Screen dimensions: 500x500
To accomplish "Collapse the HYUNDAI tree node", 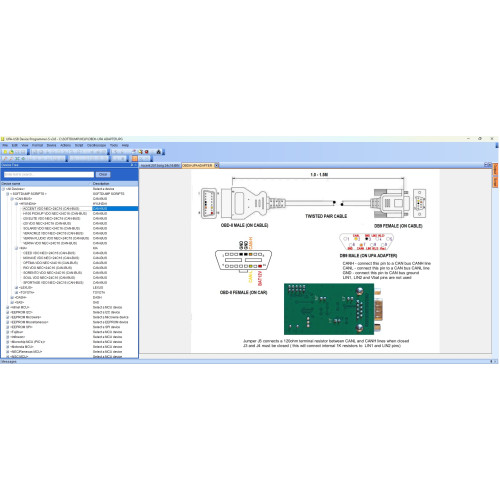I will [x=16, y=204].
